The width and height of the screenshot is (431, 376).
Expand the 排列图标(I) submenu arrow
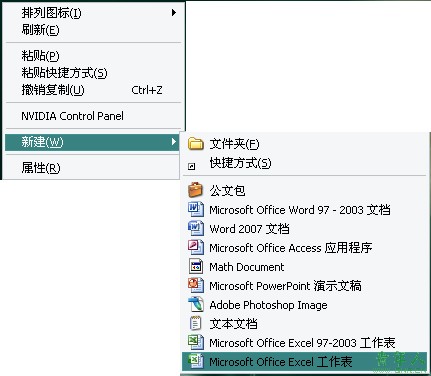tap(173, 13)
